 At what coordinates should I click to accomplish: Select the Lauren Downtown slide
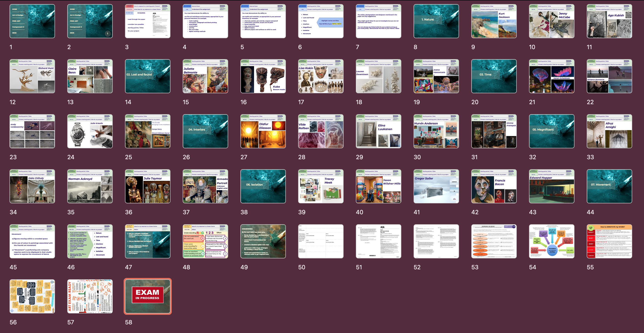pos(379,76)
